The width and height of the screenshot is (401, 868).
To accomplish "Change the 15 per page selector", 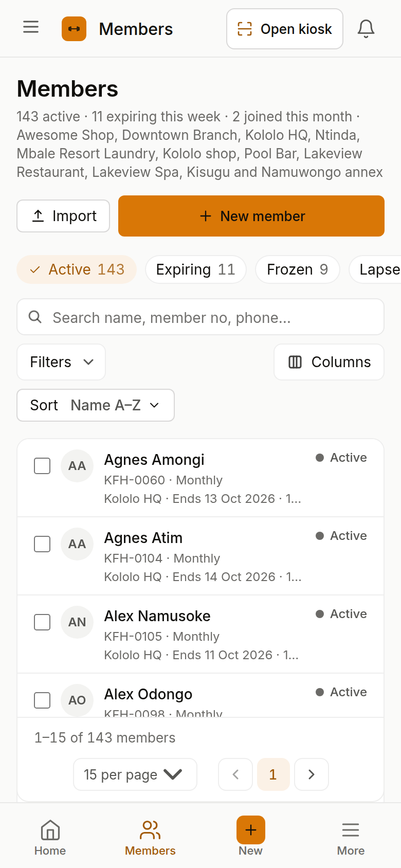I will coord(135,774).
